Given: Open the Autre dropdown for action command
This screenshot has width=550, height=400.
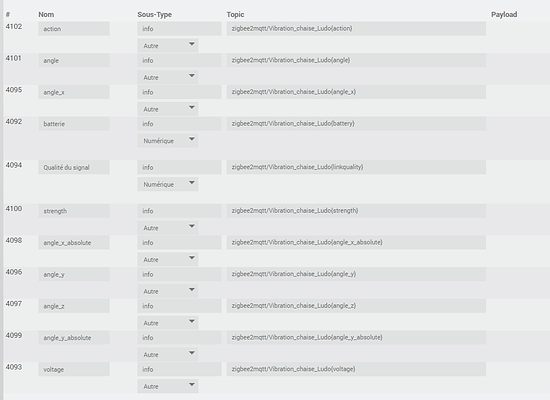Looking at the screenshot, I should (168, 46).
